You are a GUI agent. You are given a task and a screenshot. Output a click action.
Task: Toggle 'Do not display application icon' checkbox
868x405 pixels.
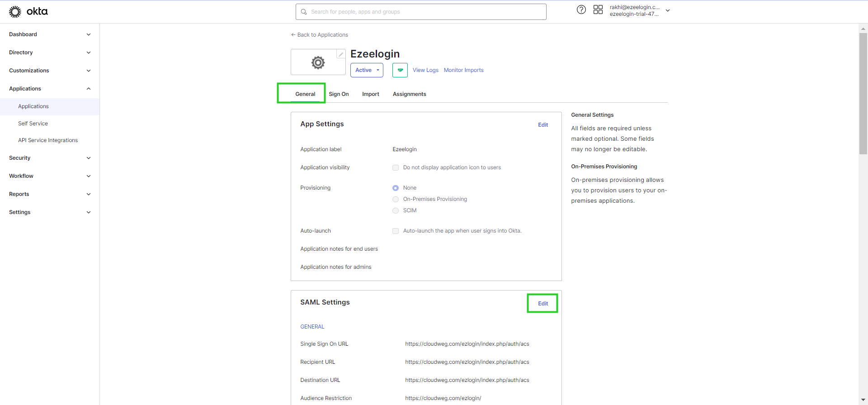point(396,167)
